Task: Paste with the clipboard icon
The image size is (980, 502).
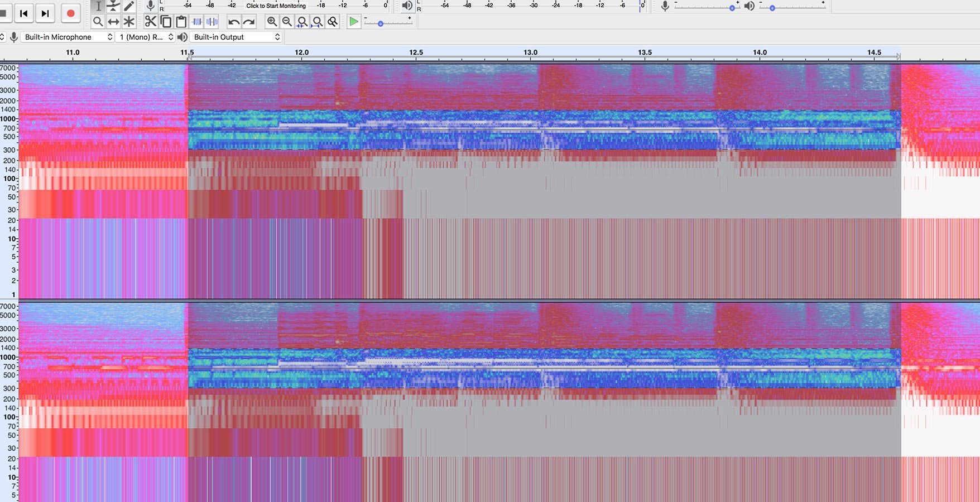Action: pyautogui.click(x=181, y=22)
